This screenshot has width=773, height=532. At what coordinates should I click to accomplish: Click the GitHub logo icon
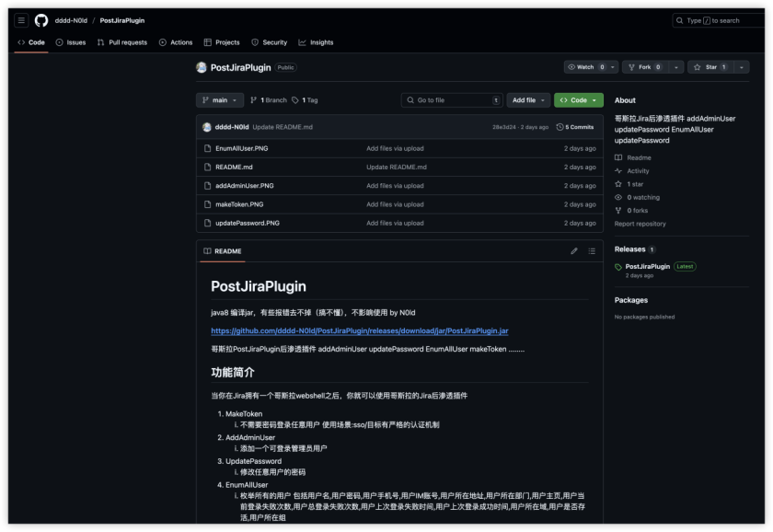click(x=41, y=20)
